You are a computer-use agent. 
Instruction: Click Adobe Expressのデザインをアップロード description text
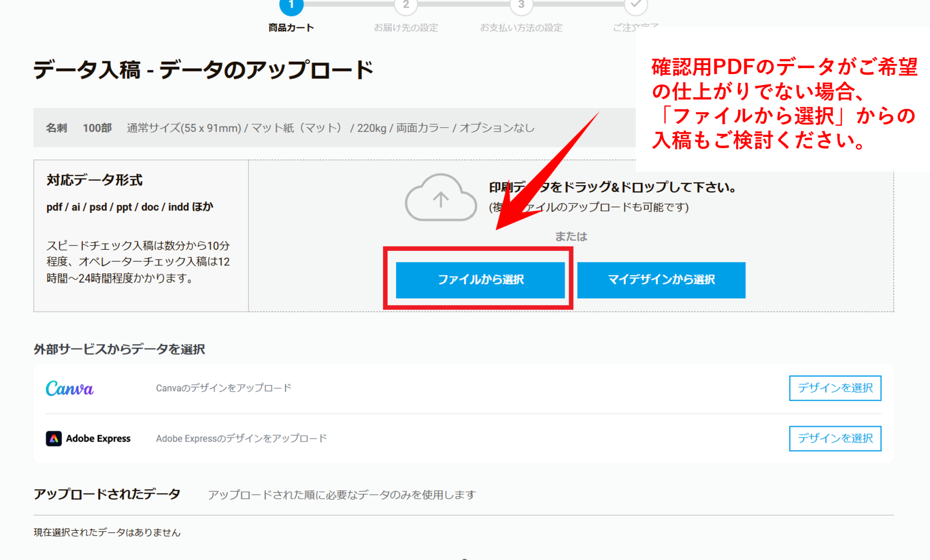(x=241, y=438)
